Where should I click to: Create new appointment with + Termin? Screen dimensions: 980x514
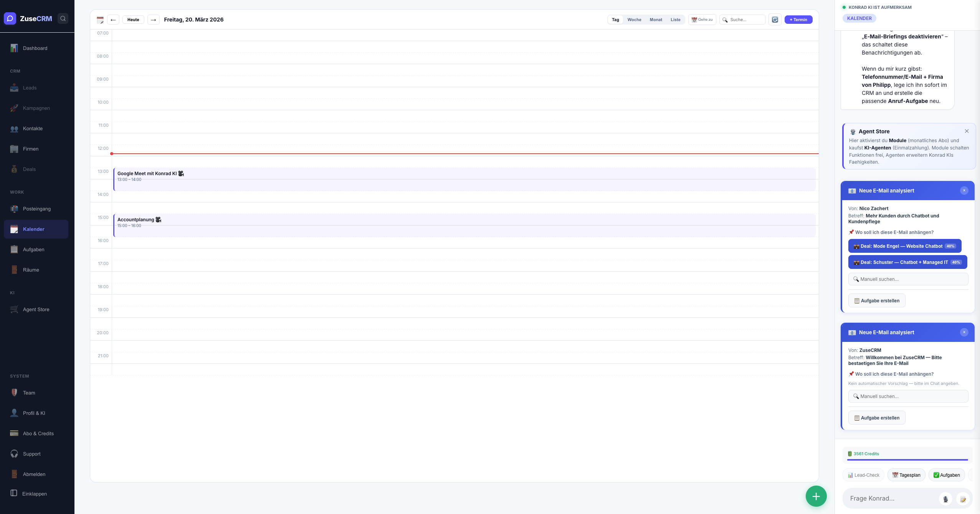coord(798,20)
